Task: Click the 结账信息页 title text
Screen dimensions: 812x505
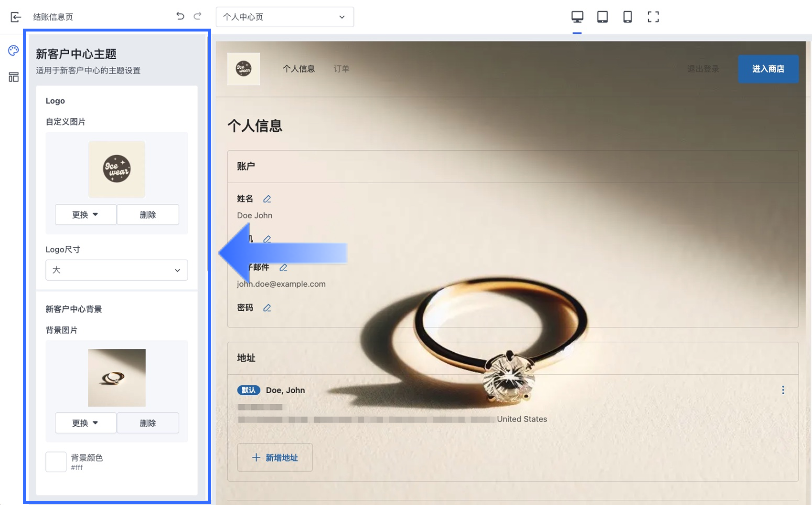Action: [x=53, y=17]
